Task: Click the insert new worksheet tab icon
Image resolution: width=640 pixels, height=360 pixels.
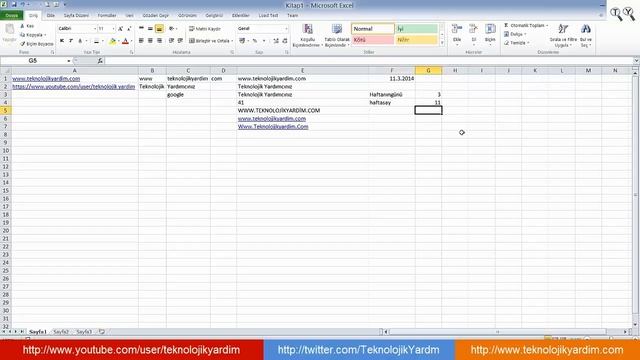Action: click(x=102, y=332)
